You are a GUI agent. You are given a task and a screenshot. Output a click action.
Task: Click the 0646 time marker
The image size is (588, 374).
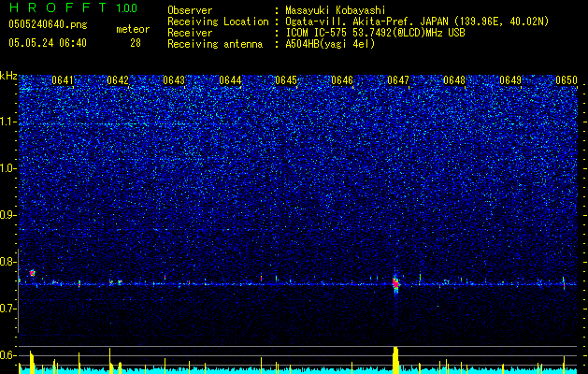click(x=342, y=80)
